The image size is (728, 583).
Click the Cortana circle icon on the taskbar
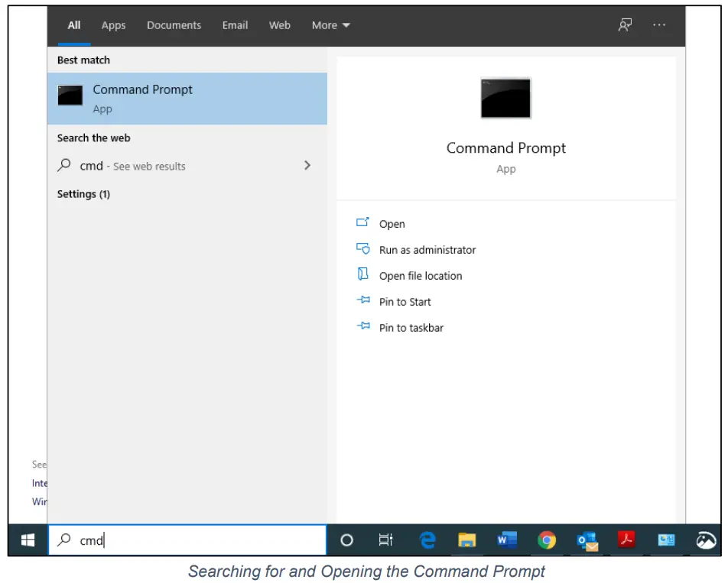pyautogui.click(x=347, y=540)
